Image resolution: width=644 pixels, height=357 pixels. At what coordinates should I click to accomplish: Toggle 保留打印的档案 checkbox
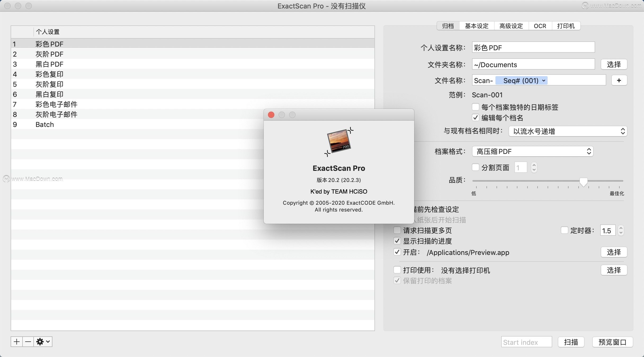point(397,280)
